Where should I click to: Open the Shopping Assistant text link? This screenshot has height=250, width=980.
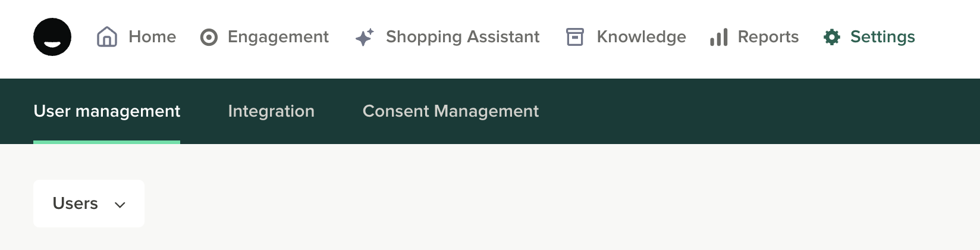(463, 37)
